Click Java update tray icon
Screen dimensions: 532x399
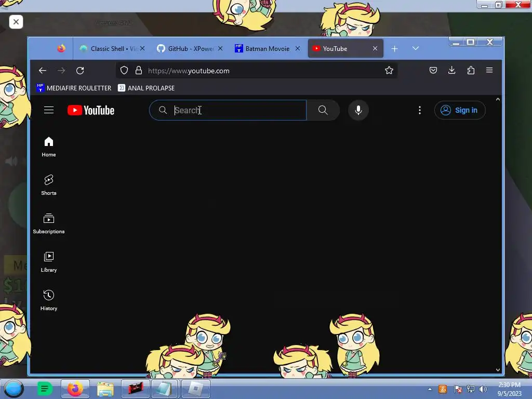coord(443,389)
